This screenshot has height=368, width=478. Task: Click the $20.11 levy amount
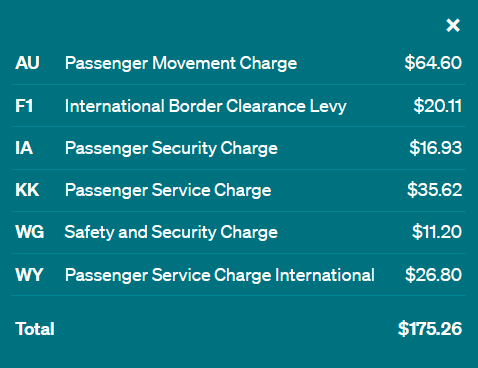[438, 106]
